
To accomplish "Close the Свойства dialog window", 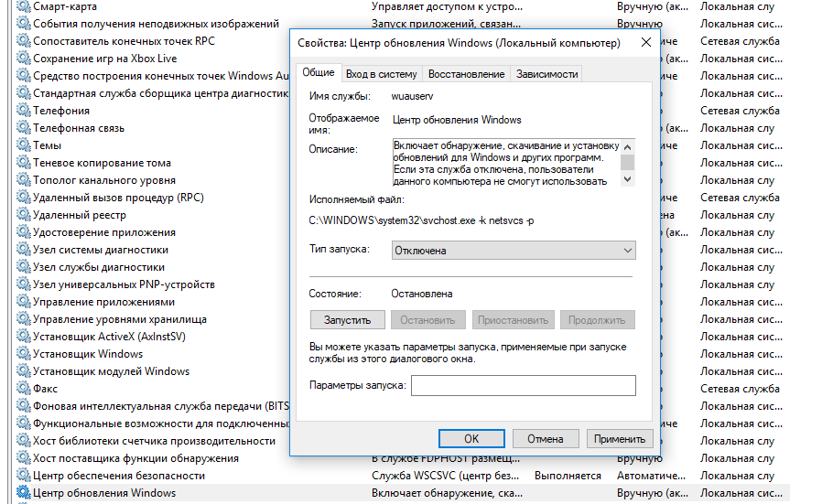I will [646, 42].
